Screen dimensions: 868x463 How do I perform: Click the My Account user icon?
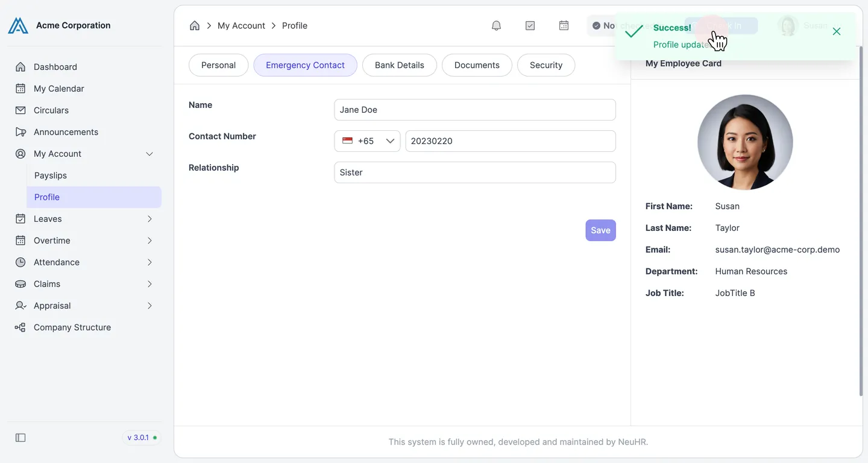click(20, 154)
